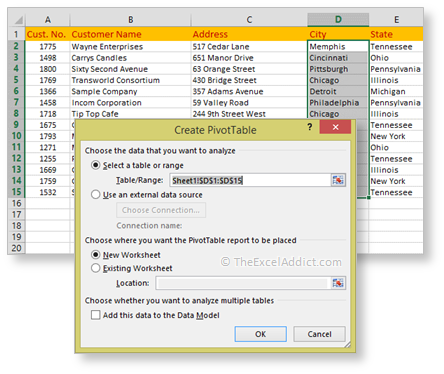Select the Tip Top Cafe cell
Screen dimensions: 444x374
pos(130,114)
